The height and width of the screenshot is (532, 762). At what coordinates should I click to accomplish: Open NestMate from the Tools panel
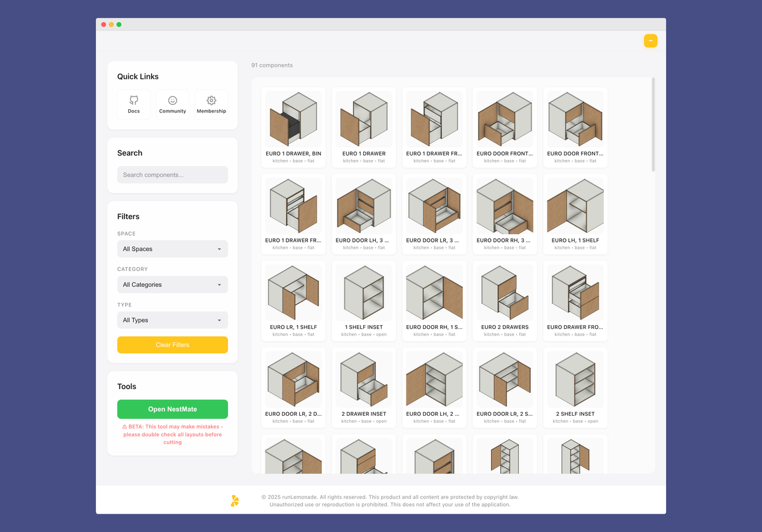(172, 409)
